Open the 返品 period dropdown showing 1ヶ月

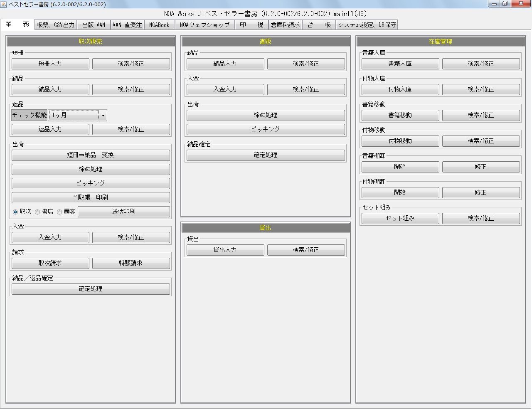(102, 115)
